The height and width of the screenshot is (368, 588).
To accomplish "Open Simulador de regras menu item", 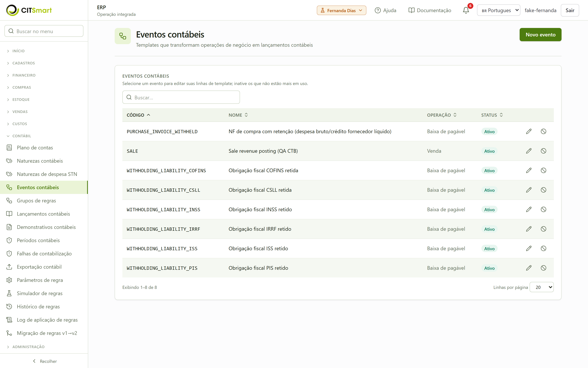I will coord(44,293).
